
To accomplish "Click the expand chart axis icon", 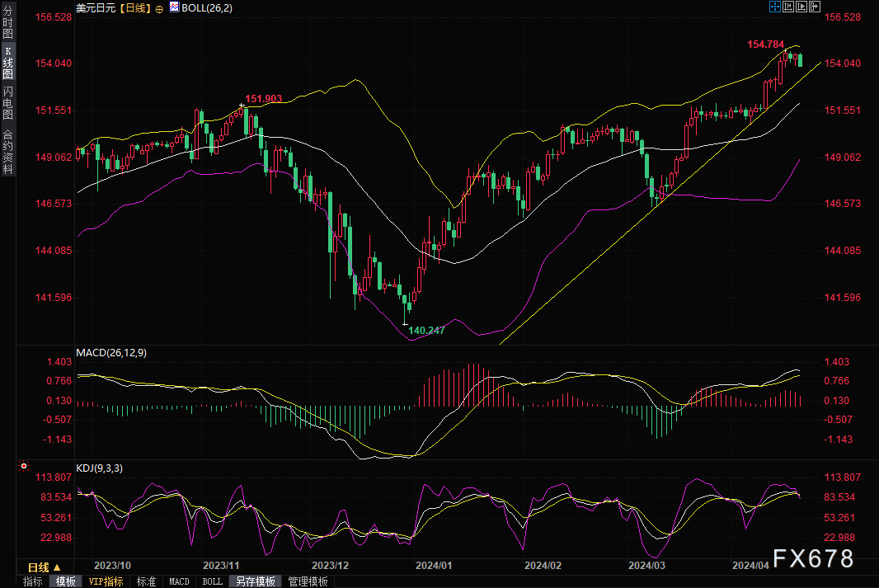I will tap(801, 7).
